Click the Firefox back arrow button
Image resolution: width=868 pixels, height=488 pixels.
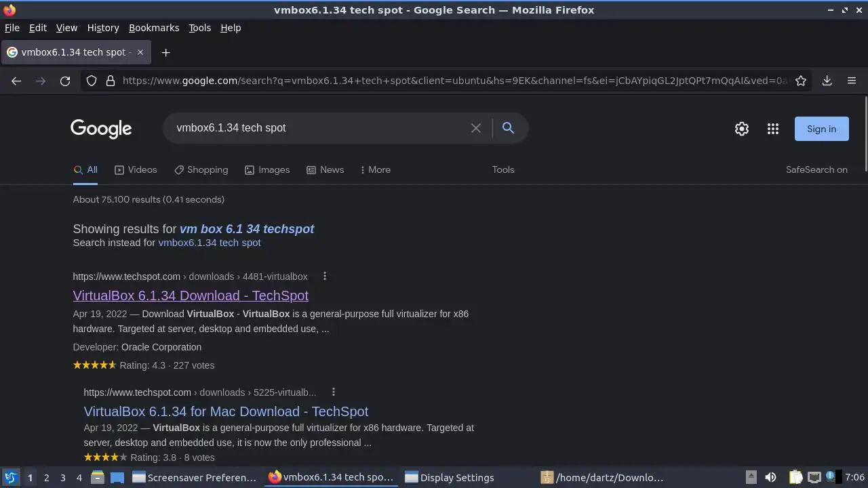tap(16, 81)
